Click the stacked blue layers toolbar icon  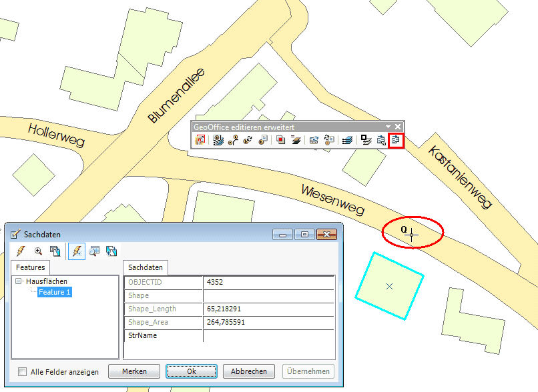pyautogui.click(x=346, y=140)
